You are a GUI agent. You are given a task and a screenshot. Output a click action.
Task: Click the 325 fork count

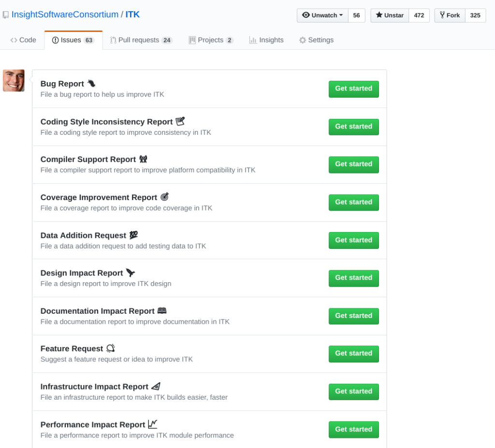click(x=475, y=15)
